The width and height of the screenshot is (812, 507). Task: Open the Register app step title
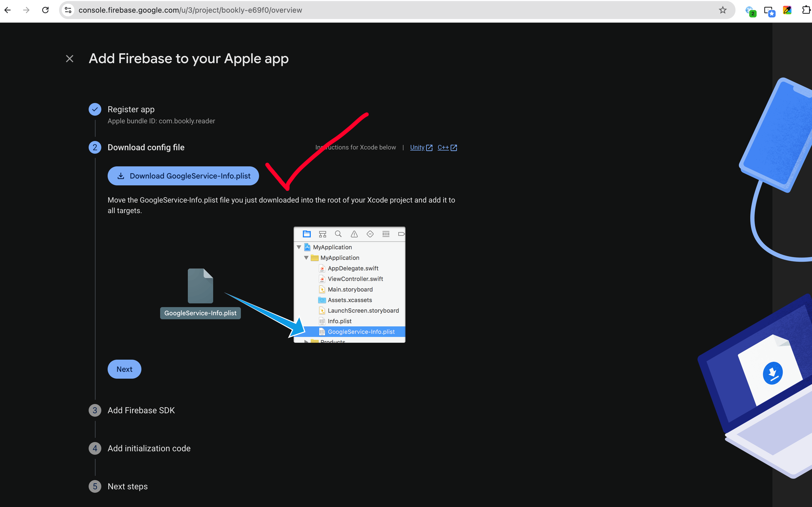click(131, 109)
